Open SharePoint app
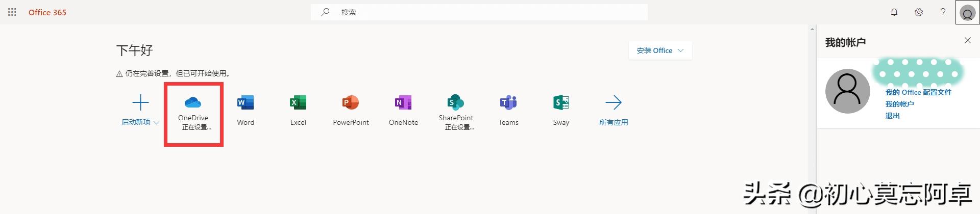Screen dimensions: 980x214 tap(456, 112)
